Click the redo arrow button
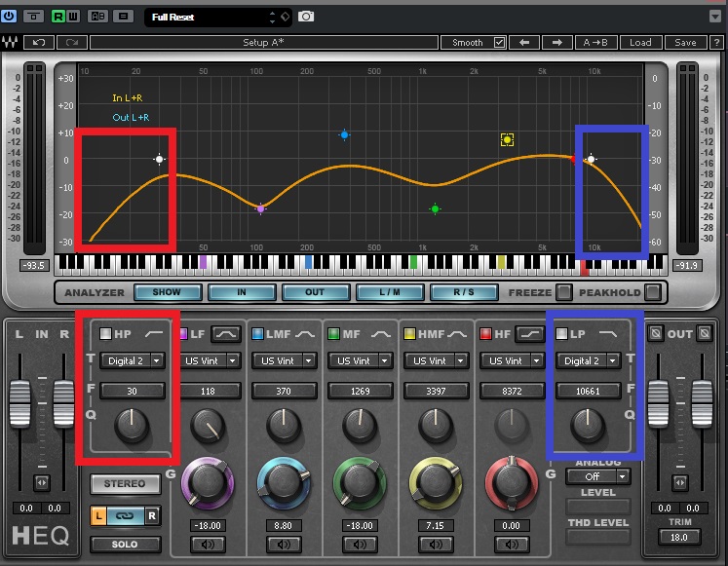Viewport: 728px width, 566px height. (x=71, y=42)
